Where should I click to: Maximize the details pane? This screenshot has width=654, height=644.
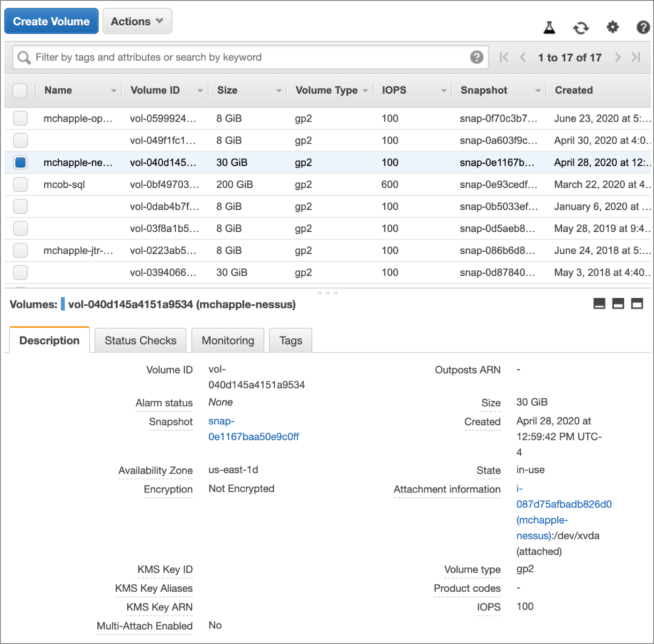pyautogui.click(x=637, y=304)
